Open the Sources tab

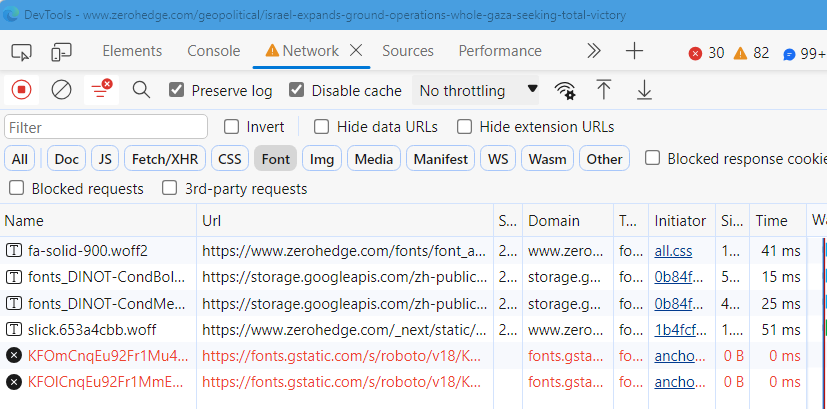[408, 51]
